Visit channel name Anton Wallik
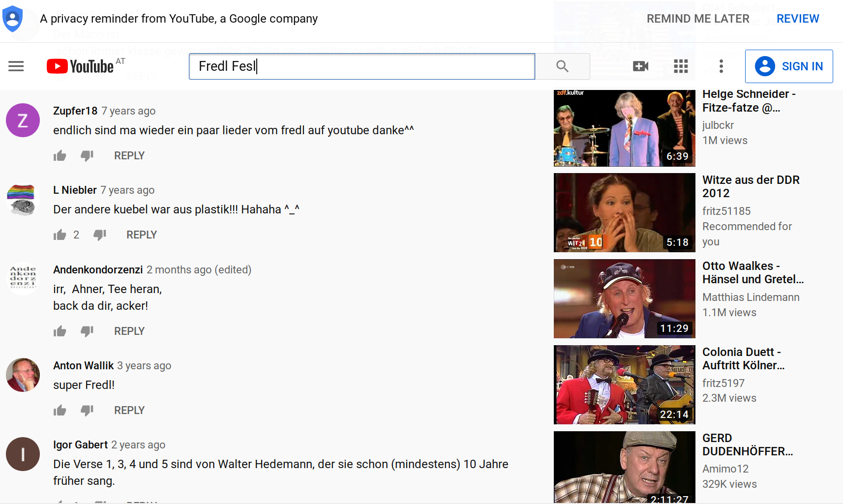This screenshot has height=504, width=843. click(84, 366)
